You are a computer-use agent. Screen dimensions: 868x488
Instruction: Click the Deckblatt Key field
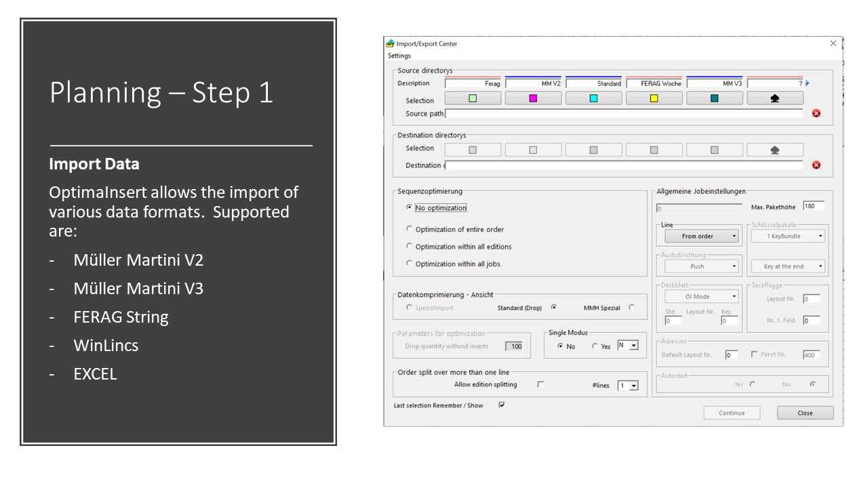click(x=729, y=321)
